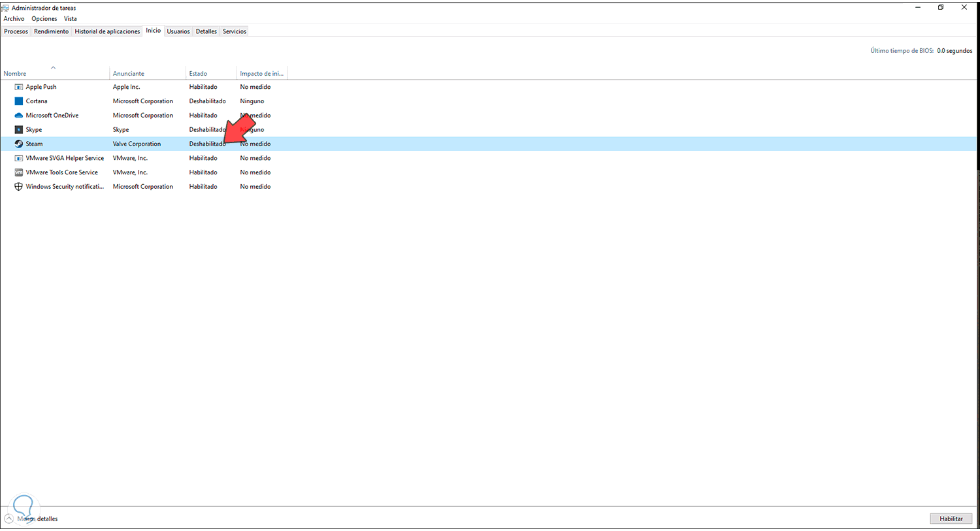
Task: Click the Windows Security shield icon
Action: [x=19, y=187]
